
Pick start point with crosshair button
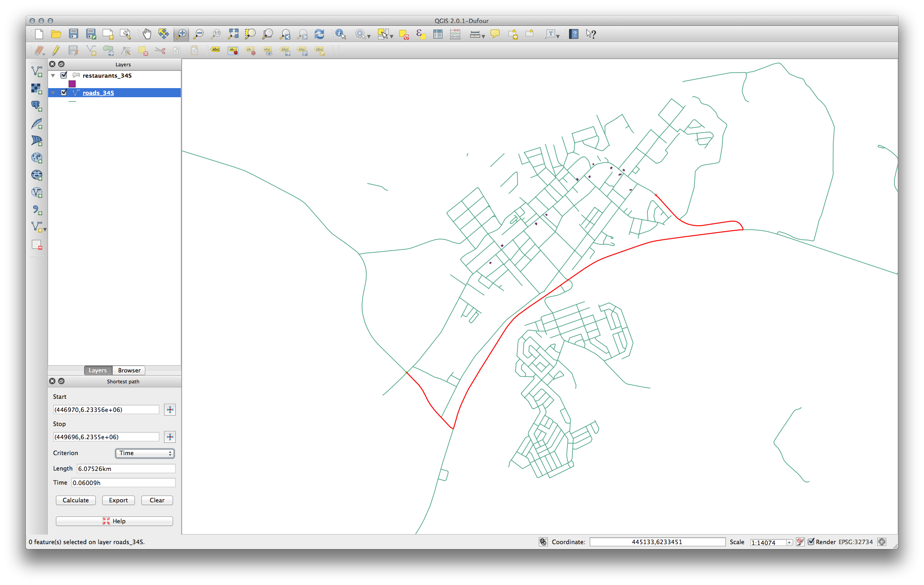[170, 410]
